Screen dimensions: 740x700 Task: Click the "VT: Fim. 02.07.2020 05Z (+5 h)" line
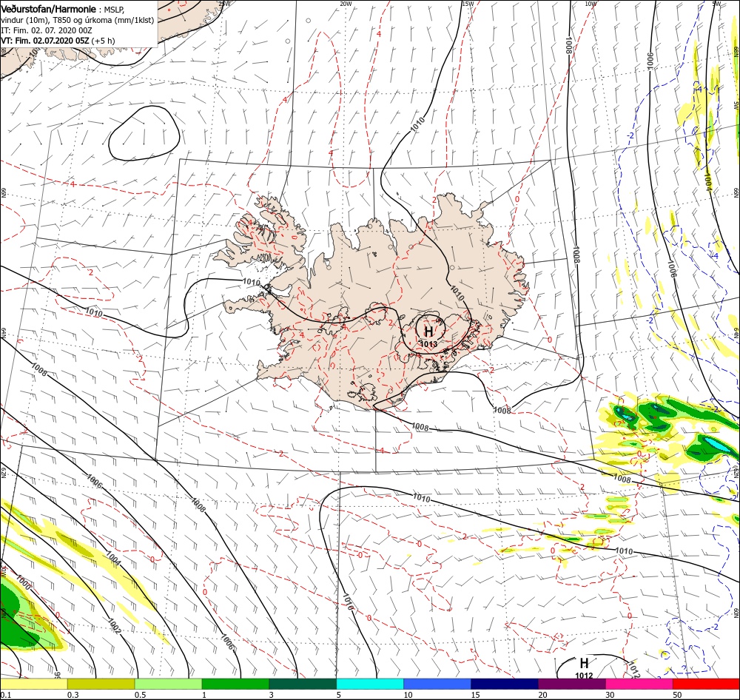58,41
